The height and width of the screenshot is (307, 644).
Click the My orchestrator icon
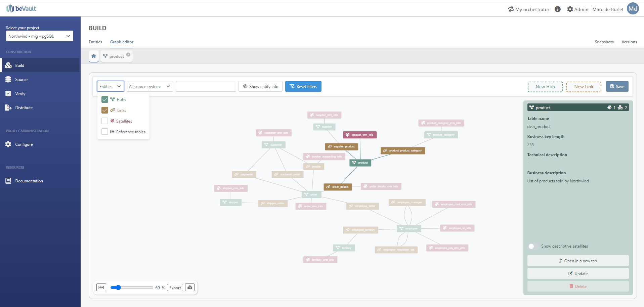click(511, 9)
